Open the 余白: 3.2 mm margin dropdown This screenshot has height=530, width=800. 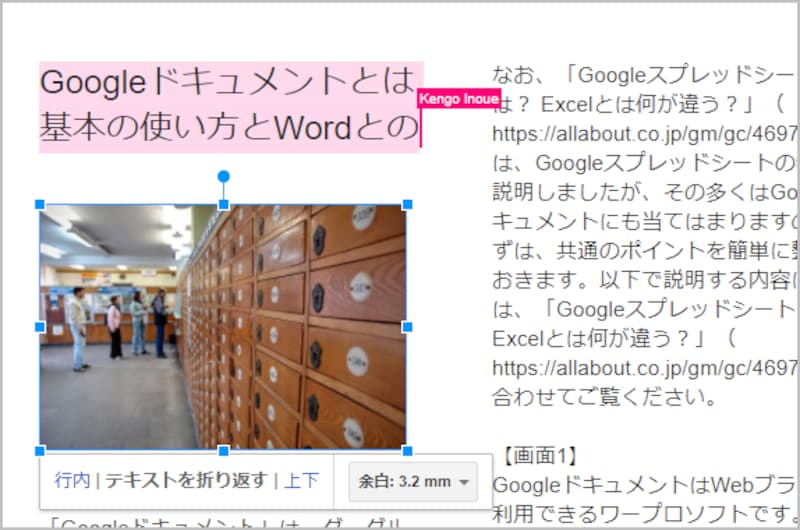[x=413, y=482]
